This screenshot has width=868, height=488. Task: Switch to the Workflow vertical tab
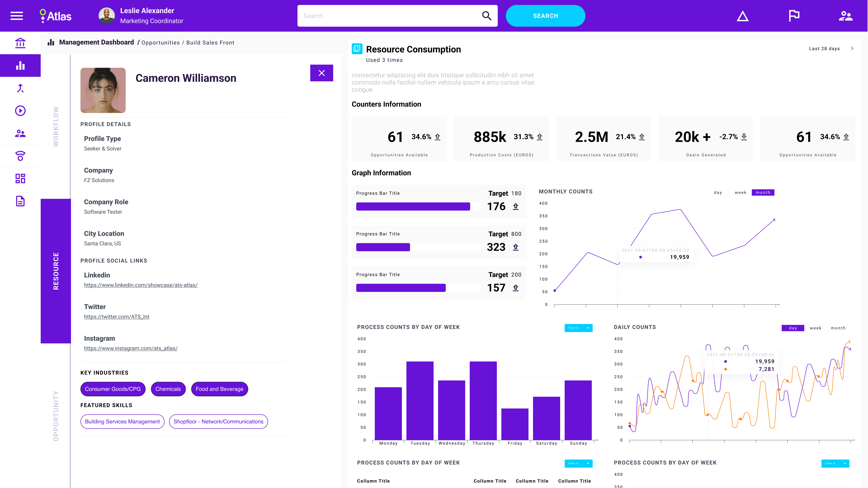tap(56, 127)
